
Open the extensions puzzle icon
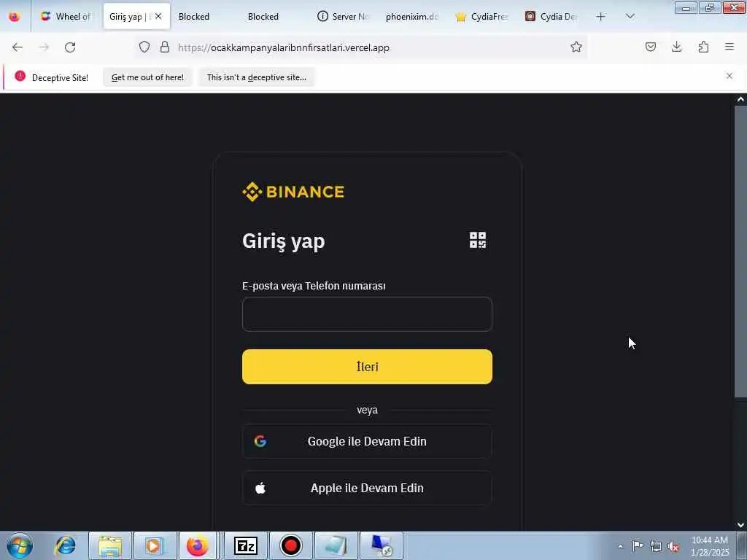point(703,47)
